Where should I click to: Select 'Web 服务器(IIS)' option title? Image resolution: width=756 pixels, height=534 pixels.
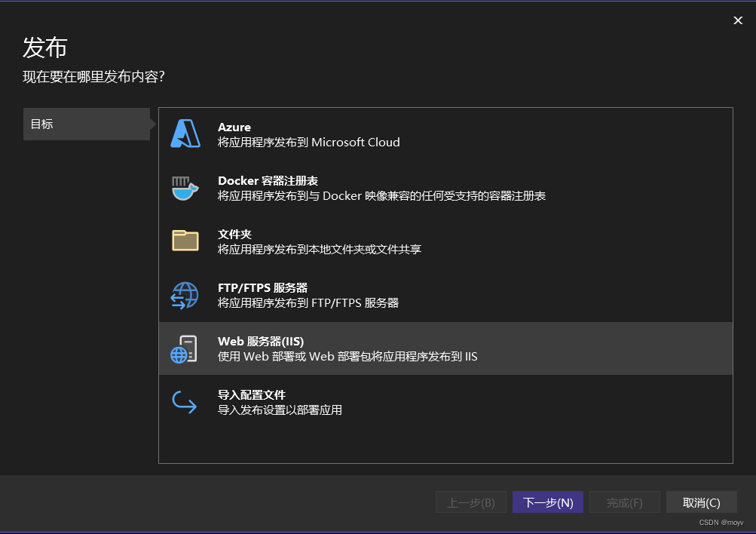pos(261,342)
